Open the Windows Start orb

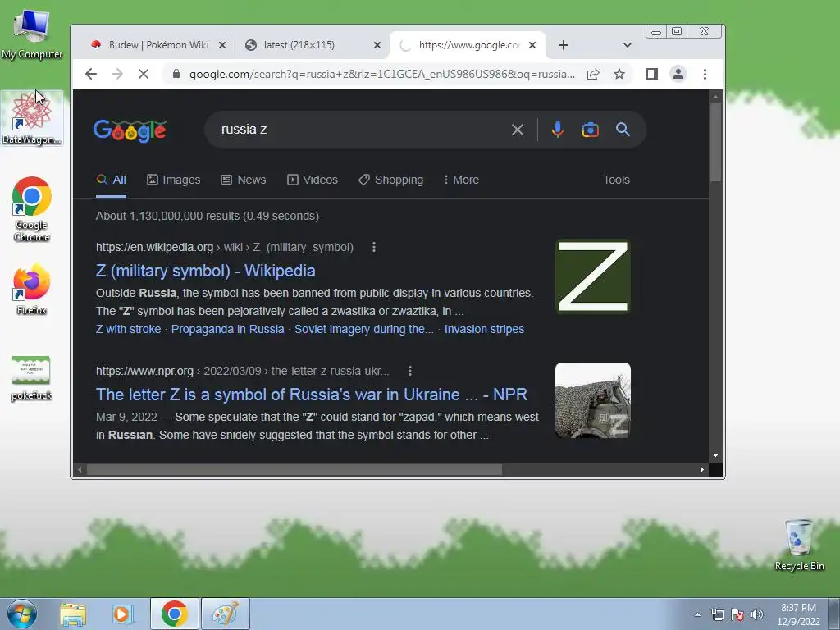coord(22,614)
